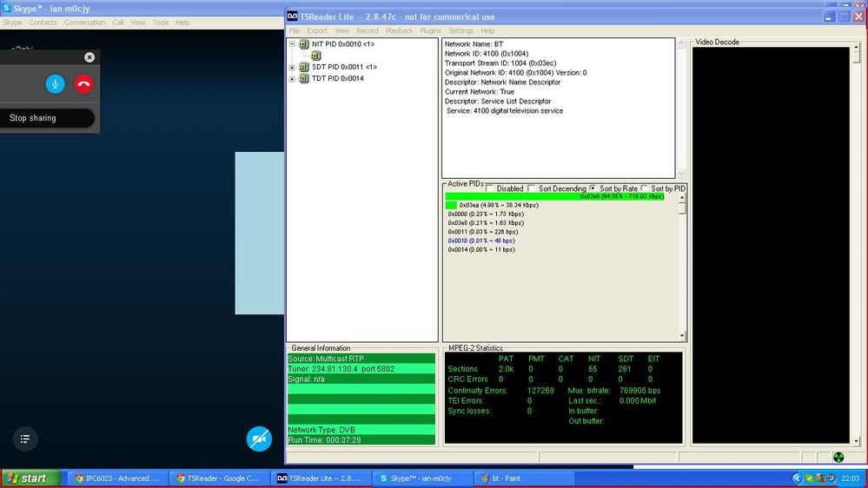Open Skype Call menu
Viewport: 868px width, 488px height.
(x=118, y=23)
